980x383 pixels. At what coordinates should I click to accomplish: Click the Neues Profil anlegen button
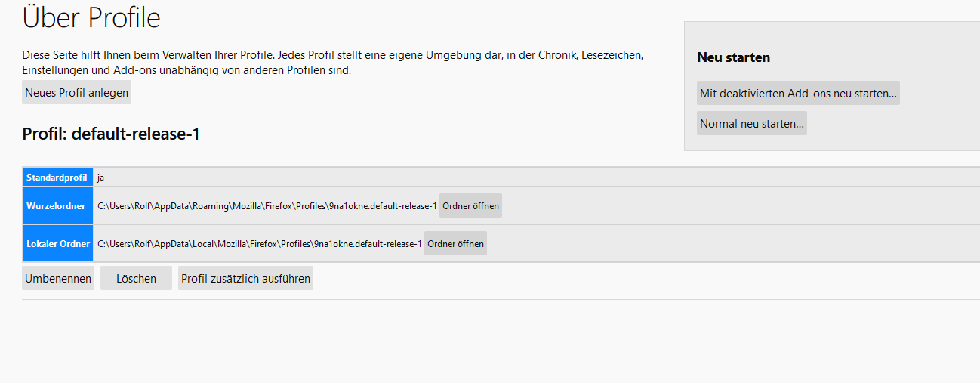coord(76,93)
